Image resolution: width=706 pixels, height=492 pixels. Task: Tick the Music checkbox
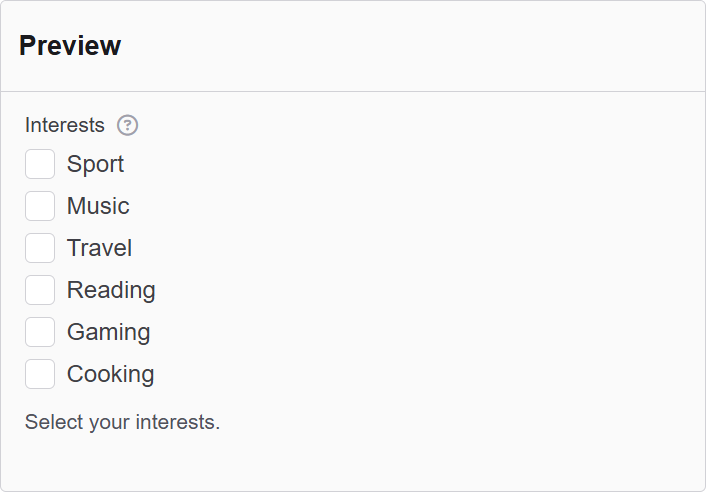point(40,206)
